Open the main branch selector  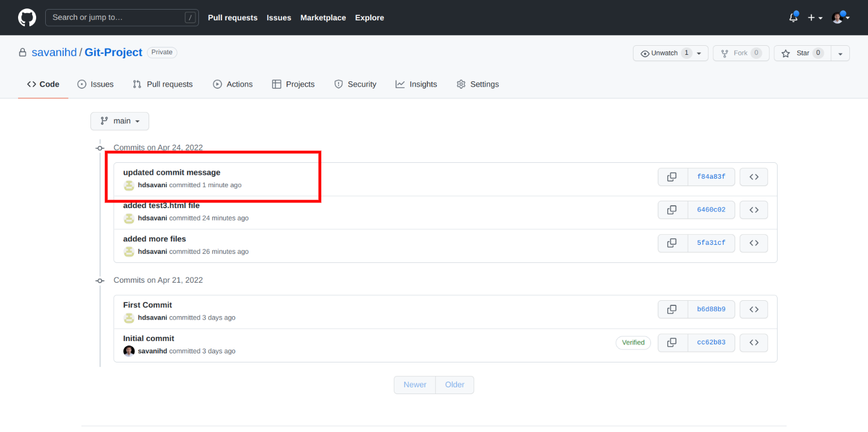(x=119, y=120)
